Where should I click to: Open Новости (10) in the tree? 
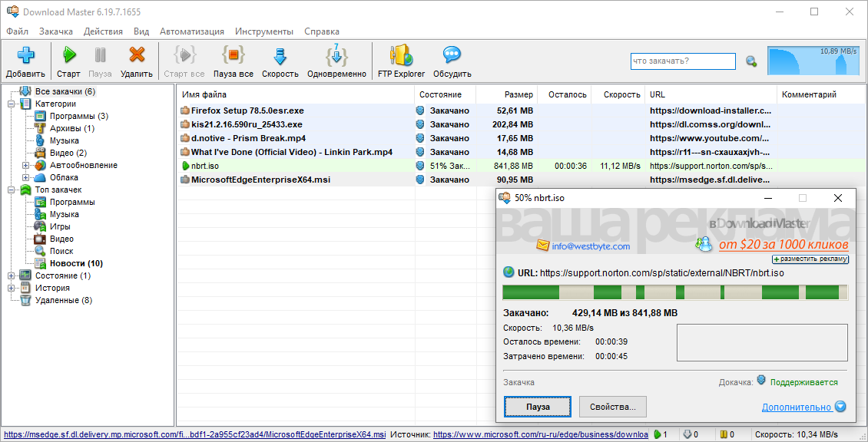[76, 263]
